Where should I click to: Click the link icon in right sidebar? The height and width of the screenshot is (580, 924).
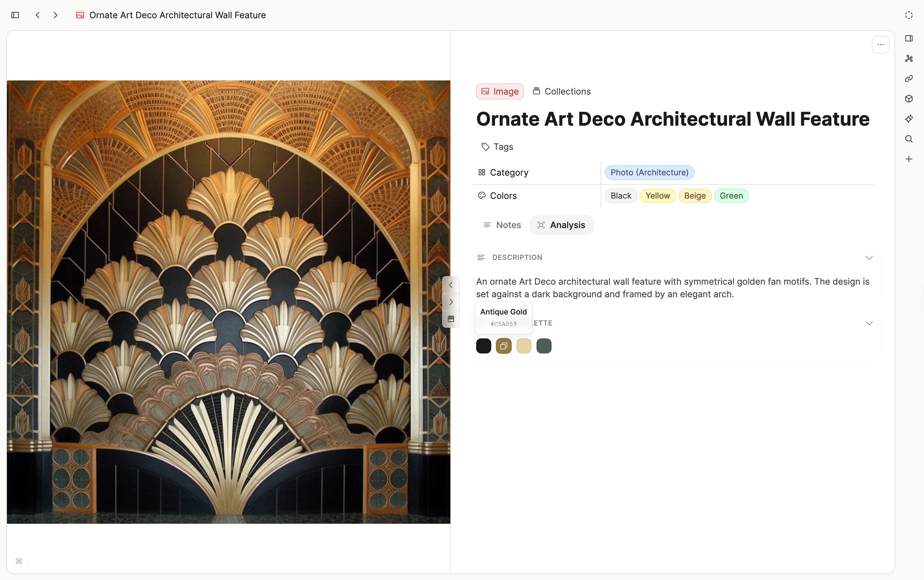pos(909,79)
